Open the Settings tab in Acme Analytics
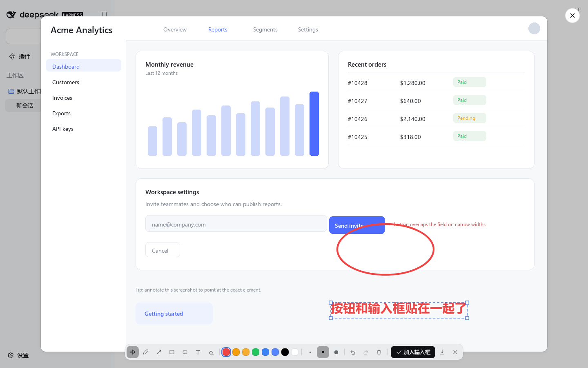 tap(308, 29)
